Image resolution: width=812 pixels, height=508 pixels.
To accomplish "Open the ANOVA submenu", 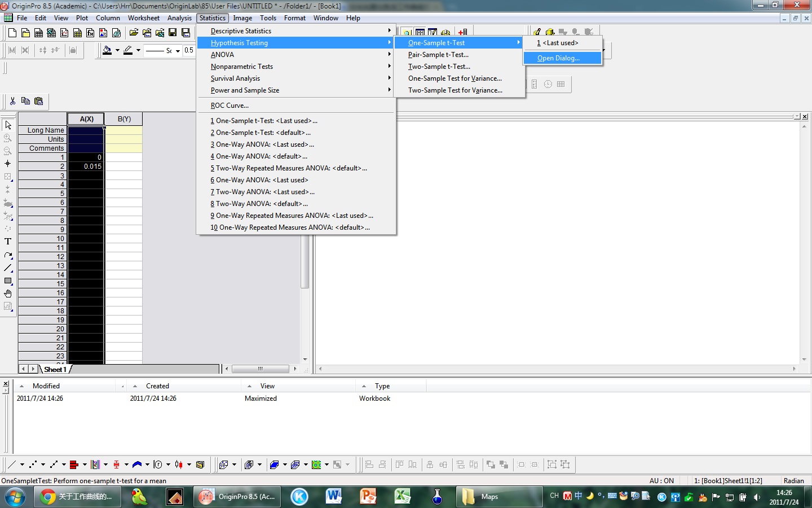I will tap(296, 55).
